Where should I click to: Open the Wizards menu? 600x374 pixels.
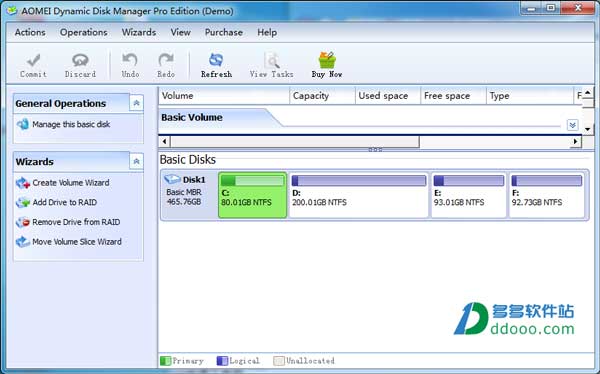coord(139,33)
